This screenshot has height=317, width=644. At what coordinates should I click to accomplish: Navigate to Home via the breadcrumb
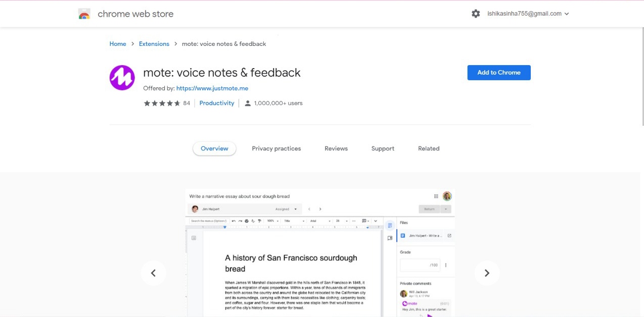coord(118,44)
